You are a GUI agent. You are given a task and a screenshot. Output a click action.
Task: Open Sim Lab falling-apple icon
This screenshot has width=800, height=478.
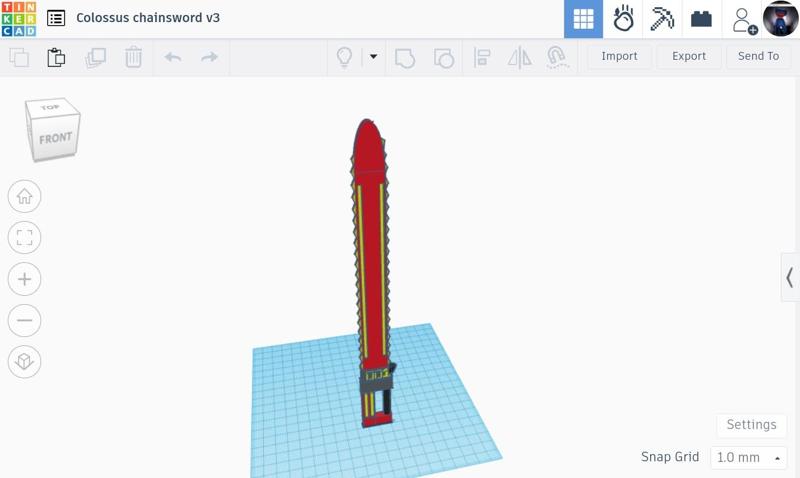(x=623, y=19)
